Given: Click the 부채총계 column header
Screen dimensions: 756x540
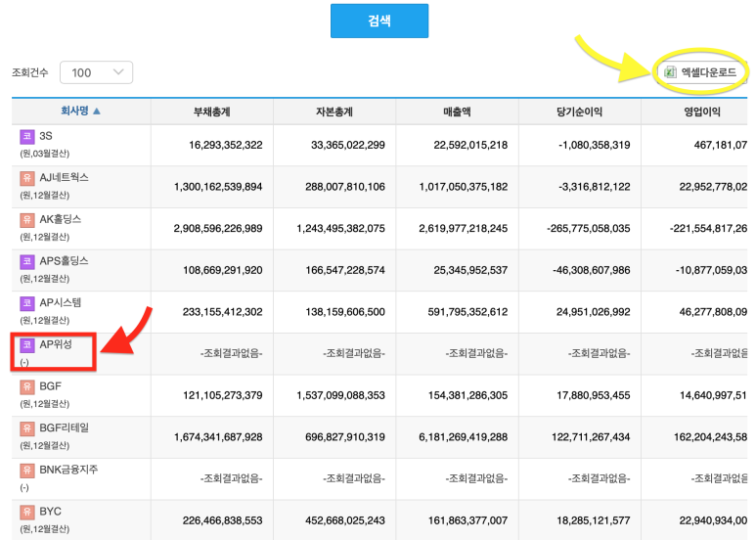Looking at the screenshot, I should click(211, 112).
